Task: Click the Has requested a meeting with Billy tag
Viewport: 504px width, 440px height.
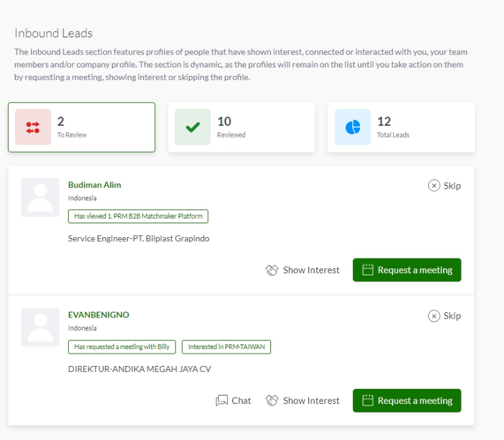Action: tap(122, 347)
